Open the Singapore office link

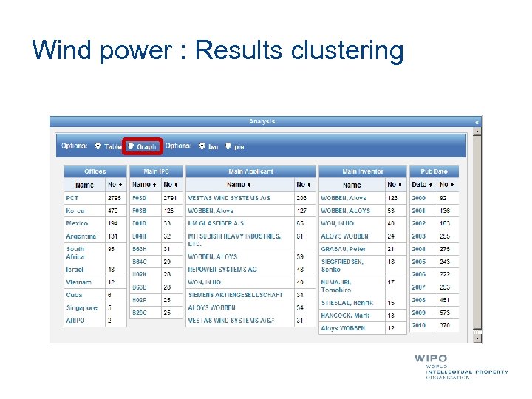click(x=82, y=307)
